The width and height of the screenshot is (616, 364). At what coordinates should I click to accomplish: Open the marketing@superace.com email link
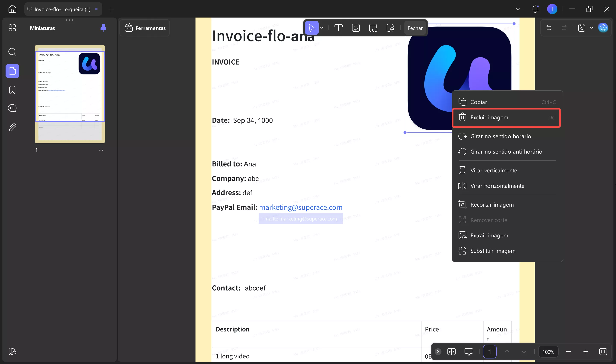pyautogui.click(x=301, y=207)
